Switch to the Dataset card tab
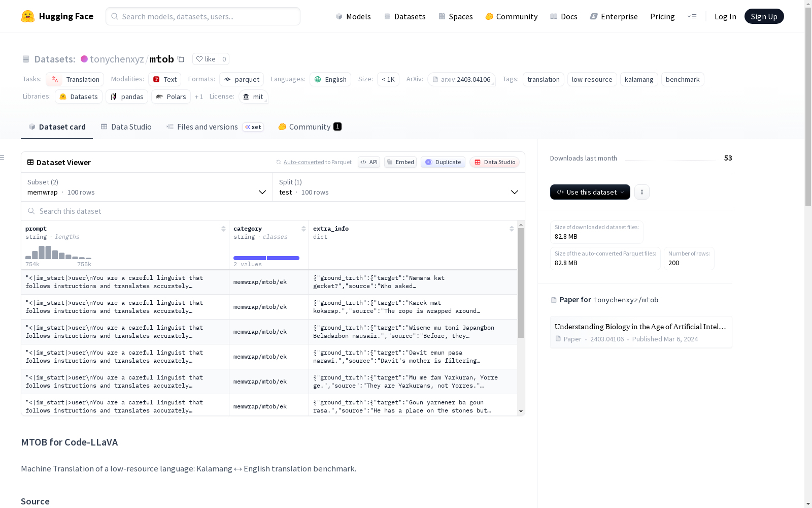The image size is (812, 508). [57, 127]
